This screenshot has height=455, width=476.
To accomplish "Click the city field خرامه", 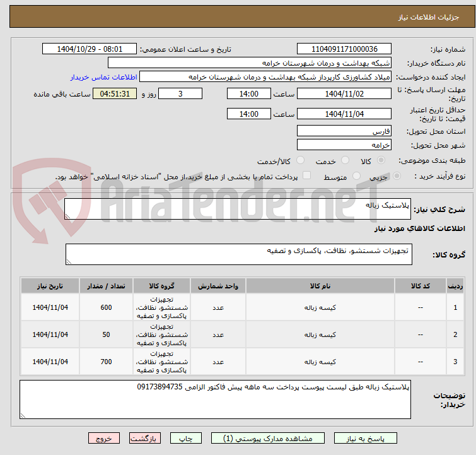I will (344, 145).
